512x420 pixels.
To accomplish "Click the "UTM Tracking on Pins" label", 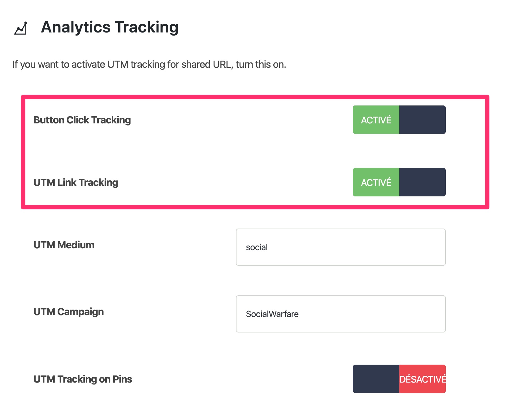I will click(83, 379).
